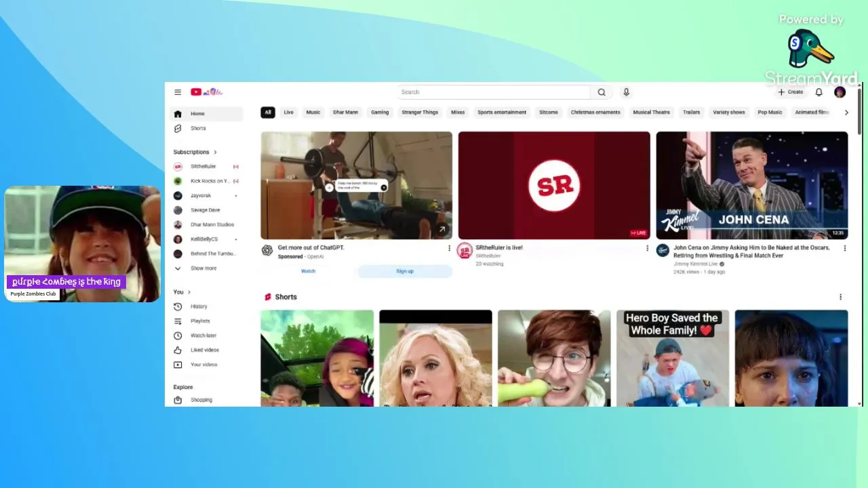This screenshot has height=488, width=868.
Task: Open the Shorts section options menu
Action: click(x=840, y=297)
